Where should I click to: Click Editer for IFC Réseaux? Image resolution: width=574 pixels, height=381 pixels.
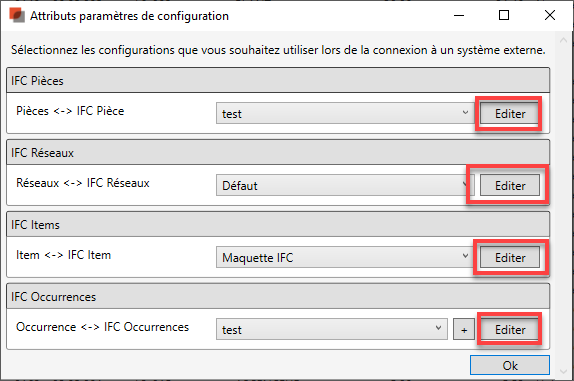pyautogui.click(x=510, y=185)
